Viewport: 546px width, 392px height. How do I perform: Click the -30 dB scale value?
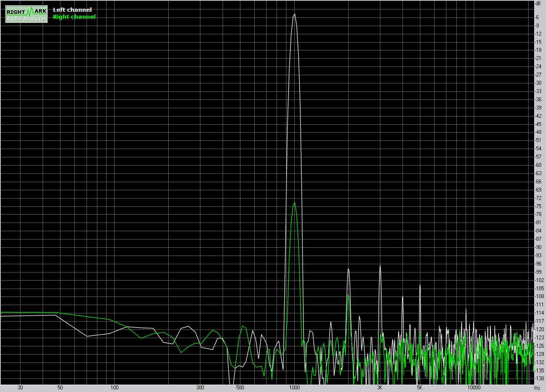pos(538,83)
